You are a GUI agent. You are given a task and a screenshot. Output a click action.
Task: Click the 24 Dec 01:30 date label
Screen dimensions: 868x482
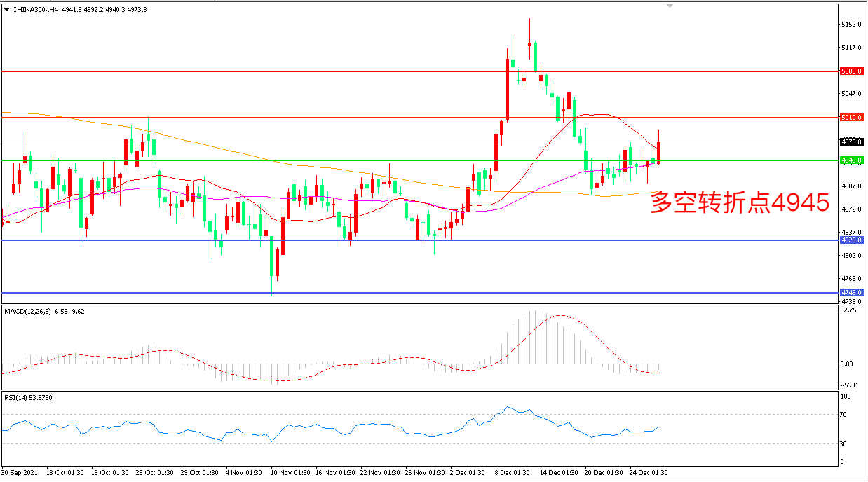point(649,472)
